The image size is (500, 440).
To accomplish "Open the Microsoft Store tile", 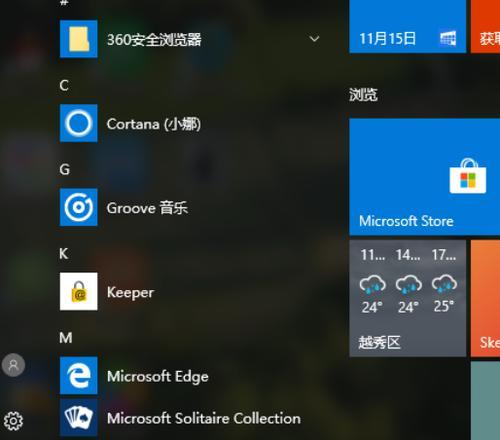I will pos(425,177).
